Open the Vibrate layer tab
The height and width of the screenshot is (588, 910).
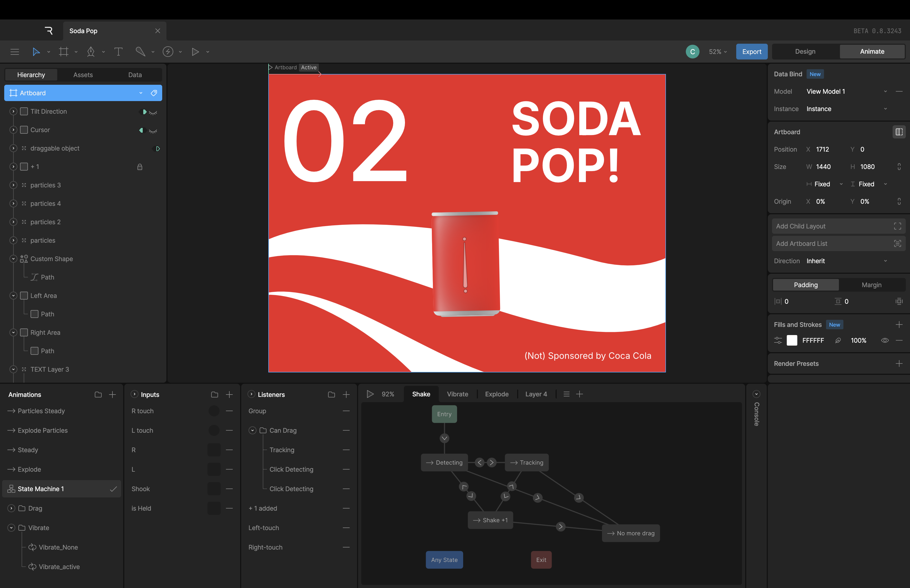[x=457, y=394]
